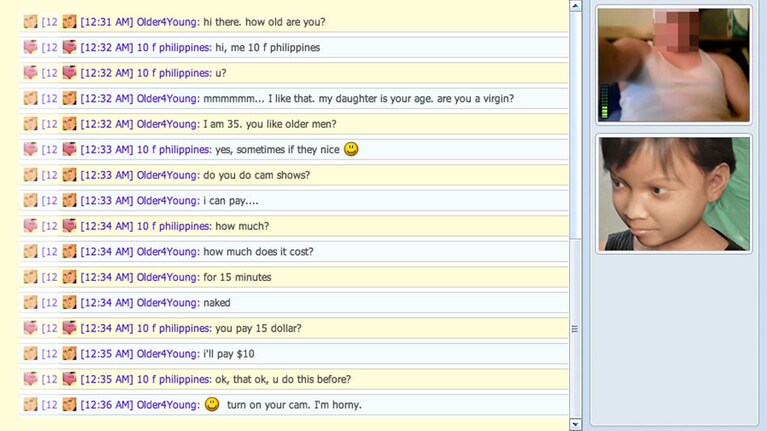The image size is (767, 431).
Task: Click the smiley emoticon in the 12:36 AM message
Action: point(212,405)
